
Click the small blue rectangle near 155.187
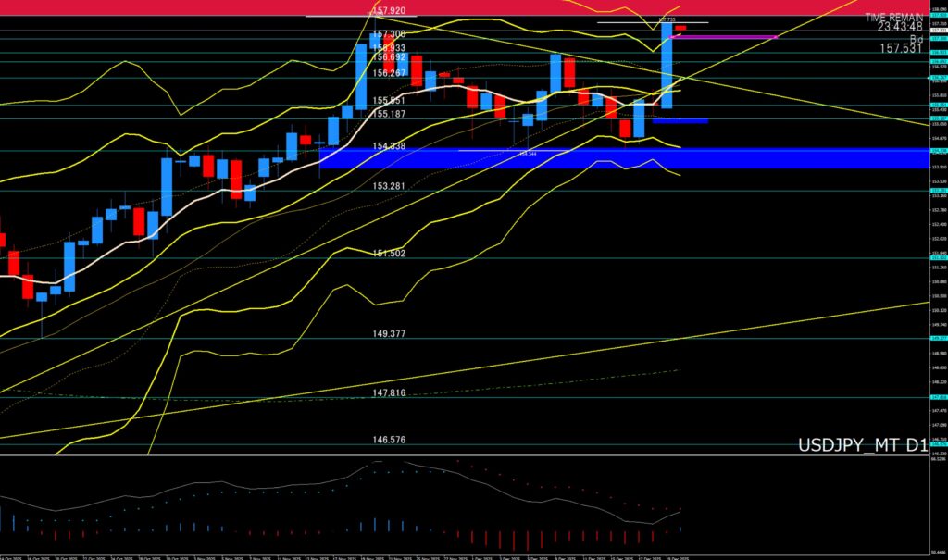pos(680,120)
